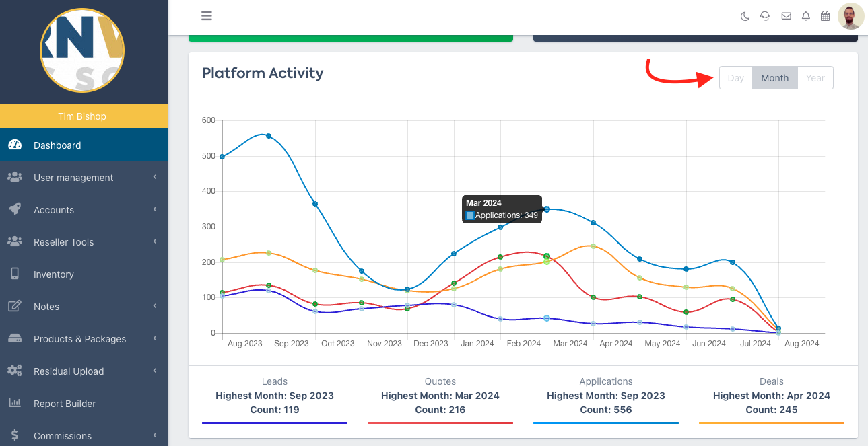
Task: Click the Notes pencil icon
Action: tap(14, 307)
